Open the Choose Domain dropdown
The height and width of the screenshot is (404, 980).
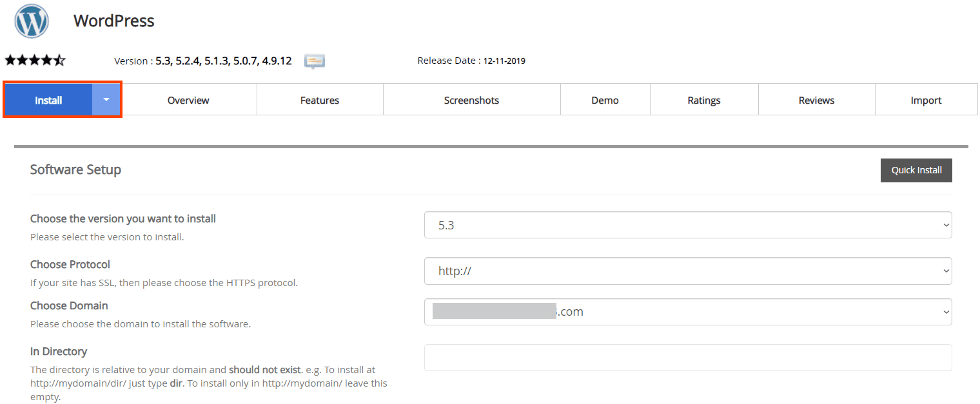point(688,311)
